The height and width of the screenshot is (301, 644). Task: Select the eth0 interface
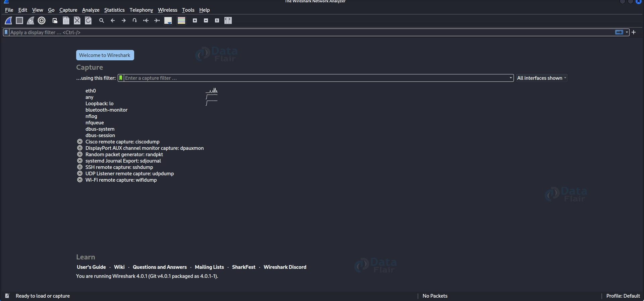[91, 91]
